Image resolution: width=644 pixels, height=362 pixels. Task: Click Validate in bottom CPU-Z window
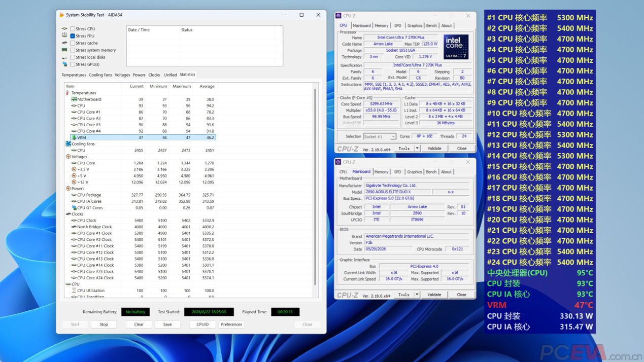434,295
